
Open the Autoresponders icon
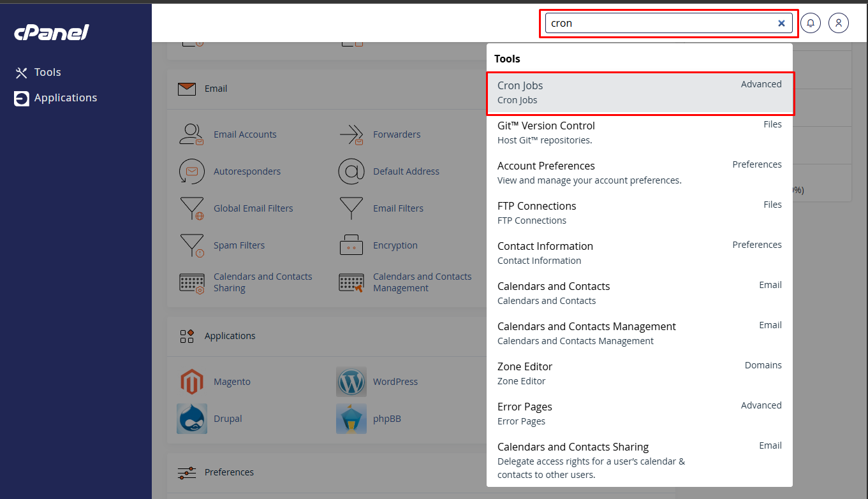[x=191, y=171]
